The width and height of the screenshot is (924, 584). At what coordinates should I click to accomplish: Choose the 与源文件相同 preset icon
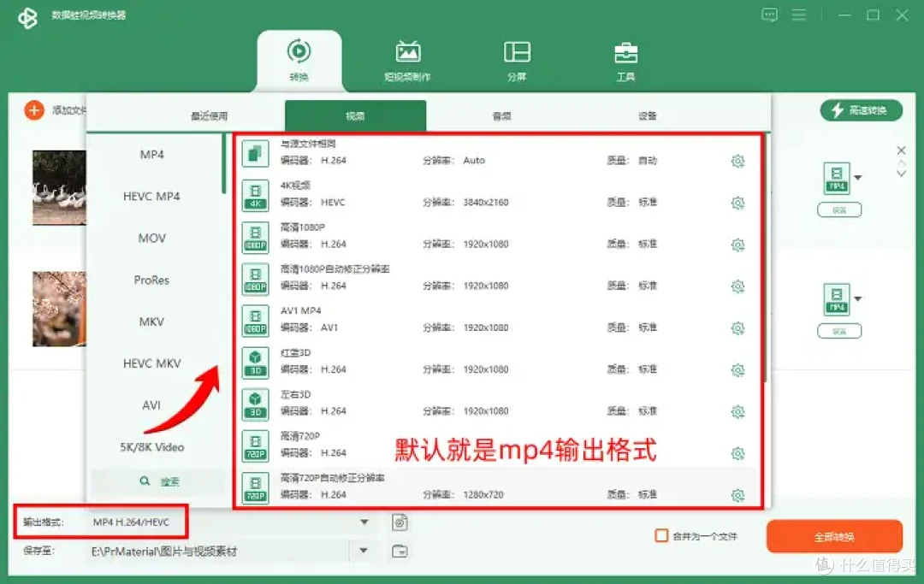[x=255, y=154]
